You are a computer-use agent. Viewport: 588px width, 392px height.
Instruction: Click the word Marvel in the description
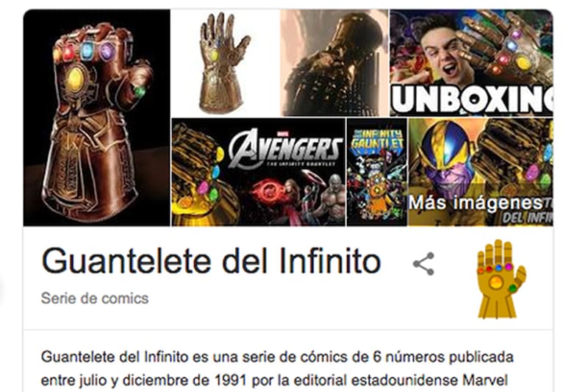click(x=485, y=380)
